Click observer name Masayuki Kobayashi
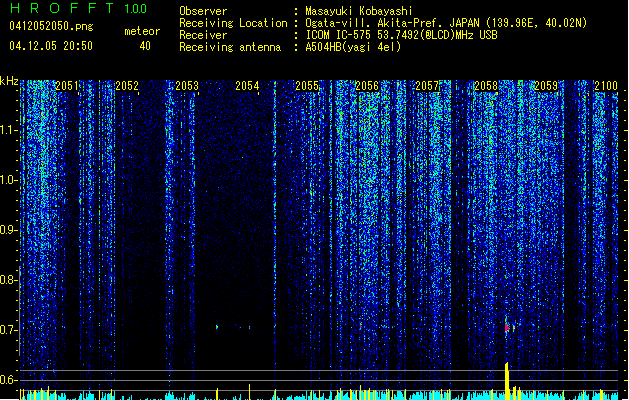Screen dimensions: 629x400 point(359,11)
